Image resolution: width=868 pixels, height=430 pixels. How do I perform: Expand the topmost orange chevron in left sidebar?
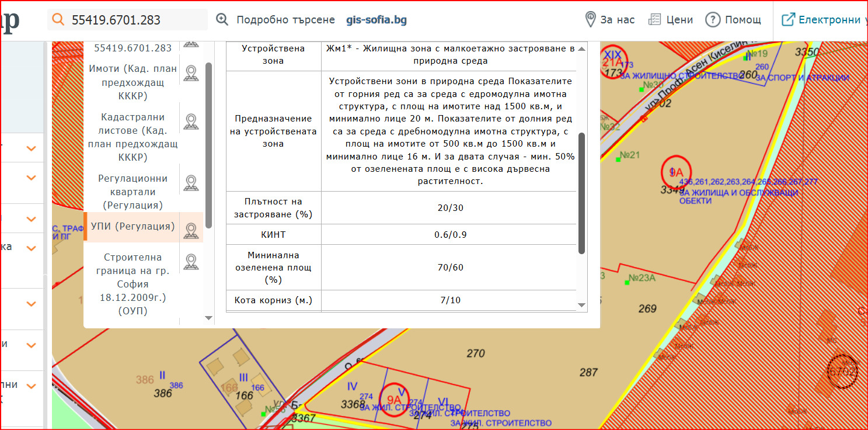[x=32, y=149]
